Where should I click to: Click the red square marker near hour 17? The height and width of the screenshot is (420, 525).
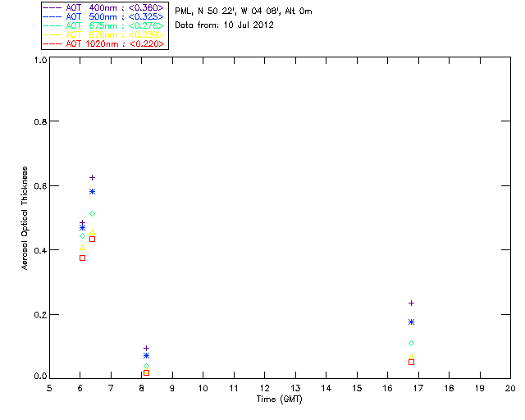[412, 362]
